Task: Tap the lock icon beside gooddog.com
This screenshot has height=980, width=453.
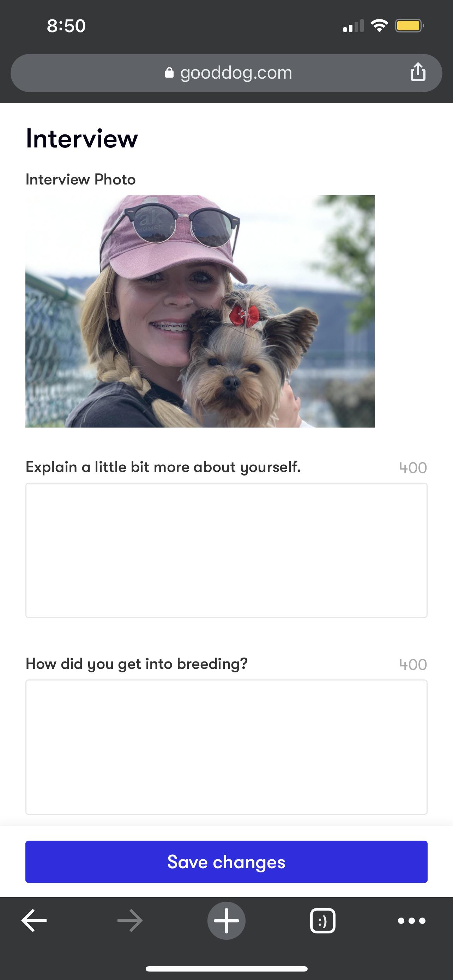Action: click(x=169, y=73)
